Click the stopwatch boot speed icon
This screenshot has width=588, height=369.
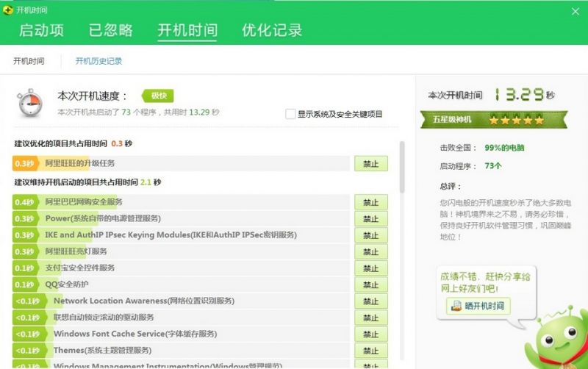coord(30,104)
